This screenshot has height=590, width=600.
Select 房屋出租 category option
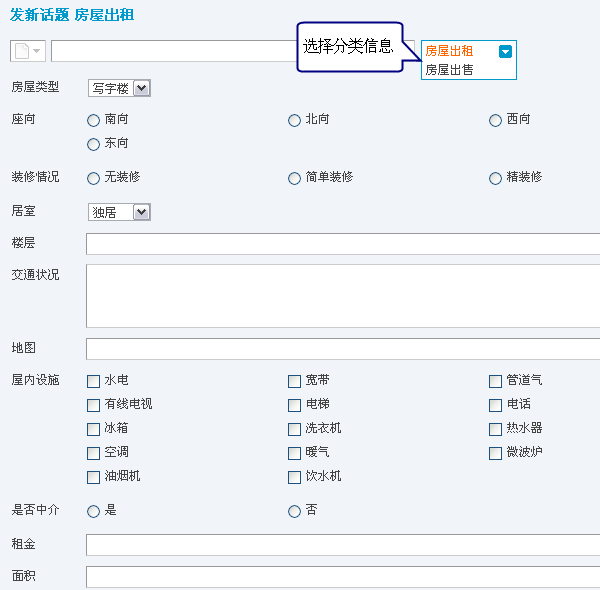point(449,51)
